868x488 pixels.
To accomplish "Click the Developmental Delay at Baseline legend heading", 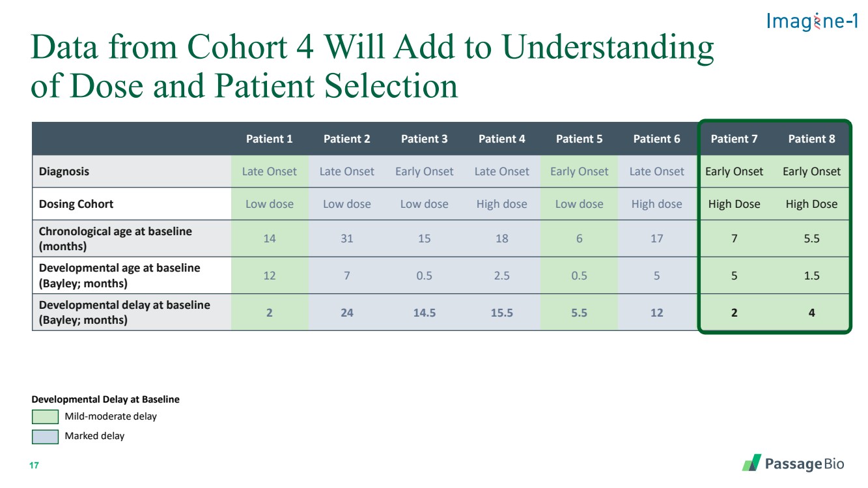I will [105, 399].
